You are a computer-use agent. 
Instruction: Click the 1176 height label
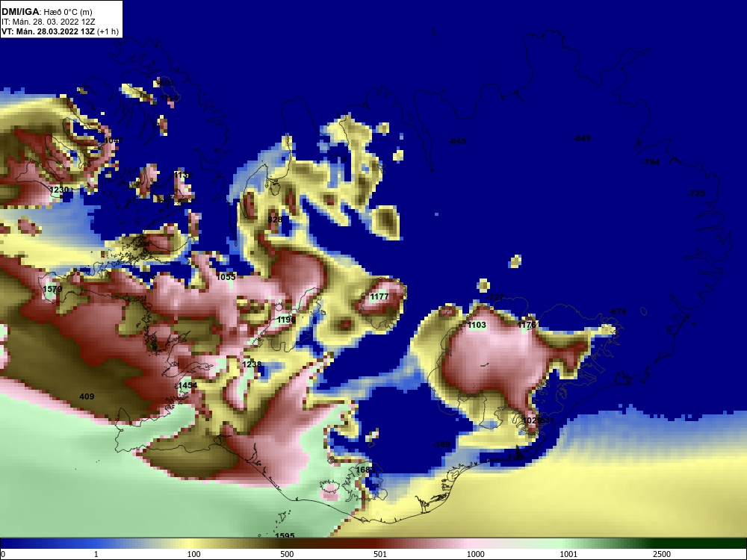527,326
